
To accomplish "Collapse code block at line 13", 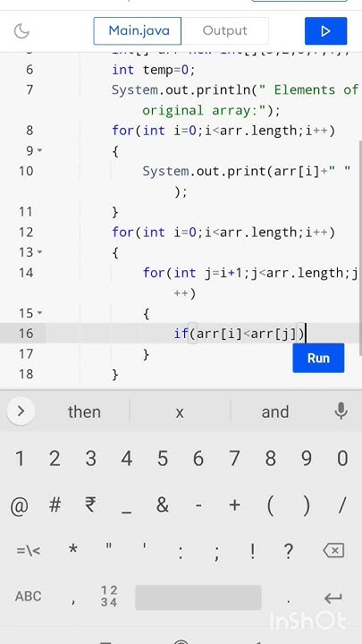I will tap(40, 252).
